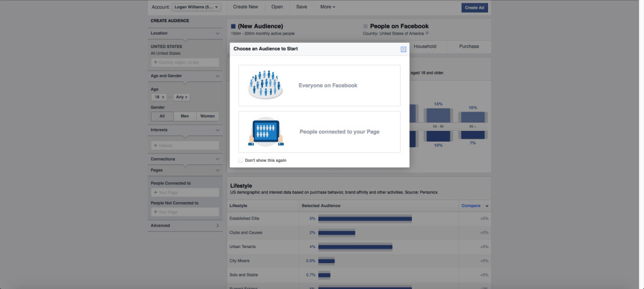Switch to the Household tab
This screenshot has height=289, width=644.
pos(425,47)
